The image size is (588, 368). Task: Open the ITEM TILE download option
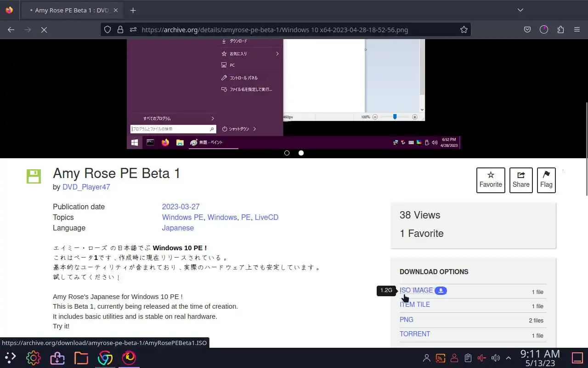(x=415, y=305)
